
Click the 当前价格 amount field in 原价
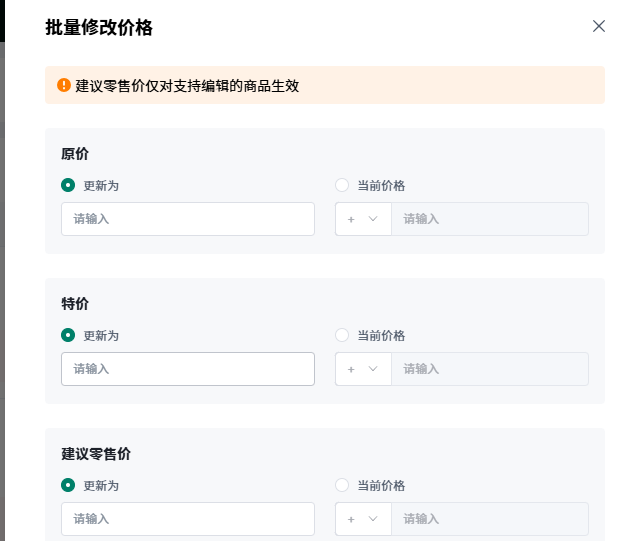pos(489,219)
